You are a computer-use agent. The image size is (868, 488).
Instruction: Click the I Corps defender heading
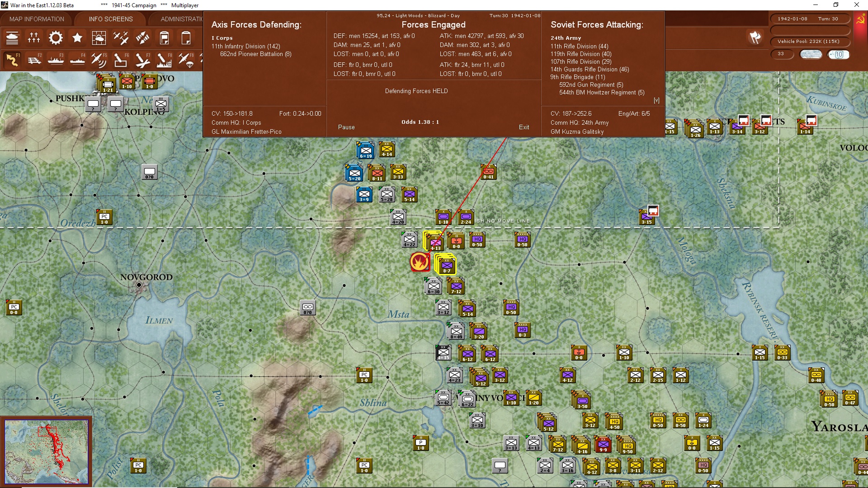click(222, 38)
